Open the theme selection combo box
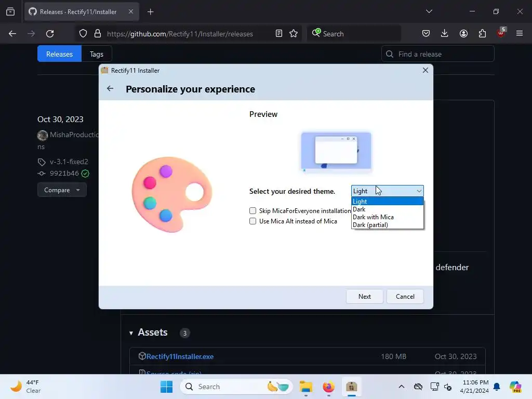 (387, 191)
